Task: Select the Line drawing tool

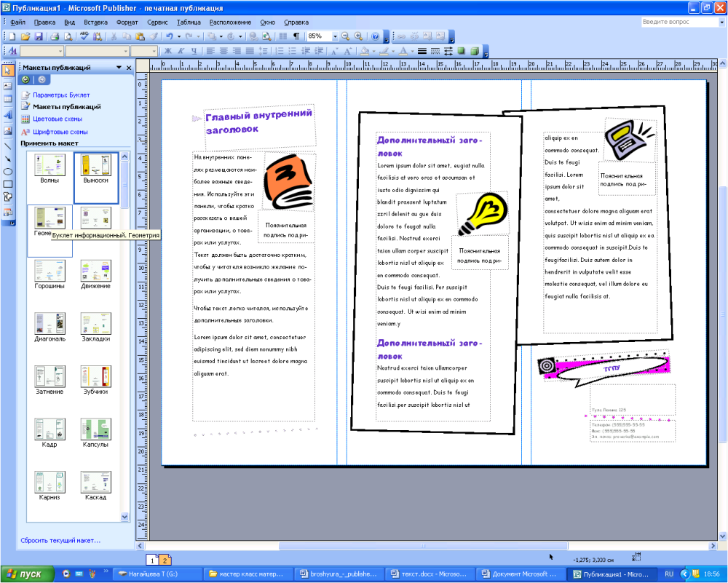Action: click(7, 146)
